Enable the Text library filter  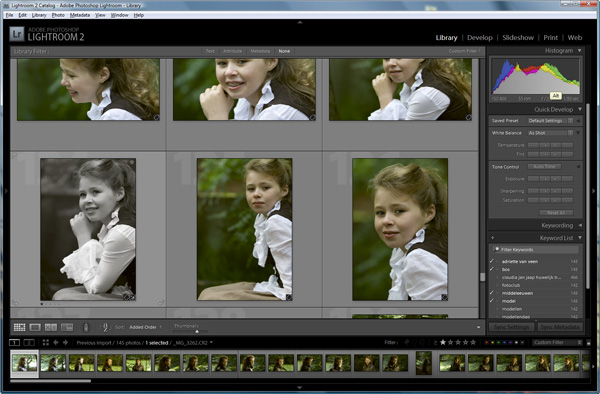pyautogui.click(x=210, y=51)
